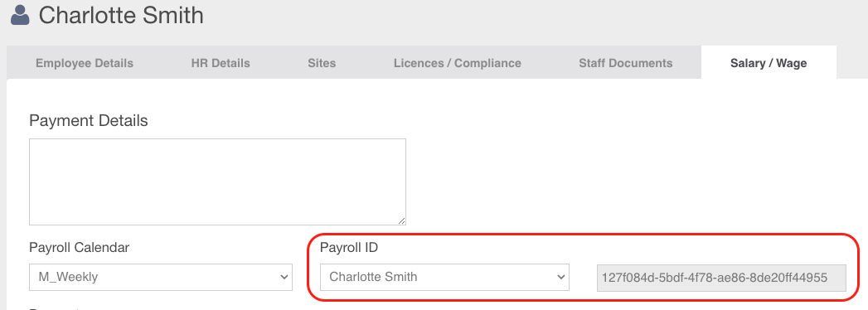Click the Payment Details text area resize handle

(x=401, y=220)
